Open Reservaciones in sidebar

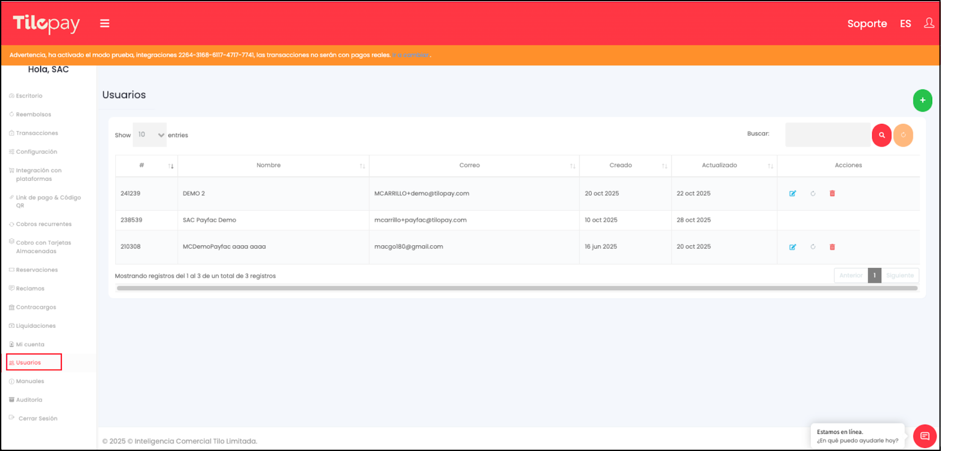point(33,270)
